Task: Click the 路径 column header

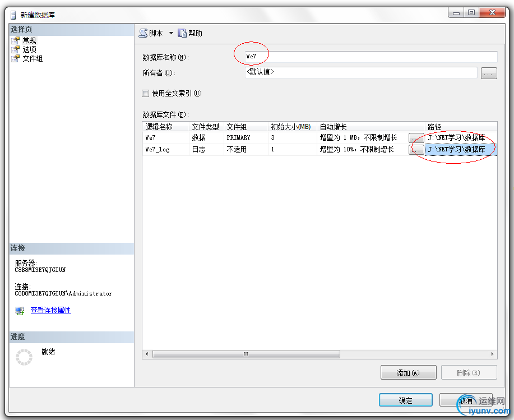Action: pyautogui.click(x=461, y=127)
